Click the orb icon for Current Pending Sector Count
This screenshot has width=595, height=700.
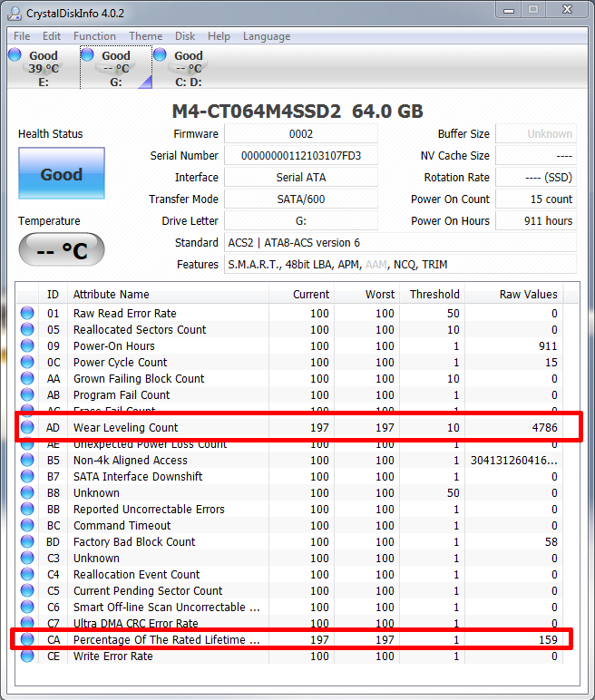point(27,590)
